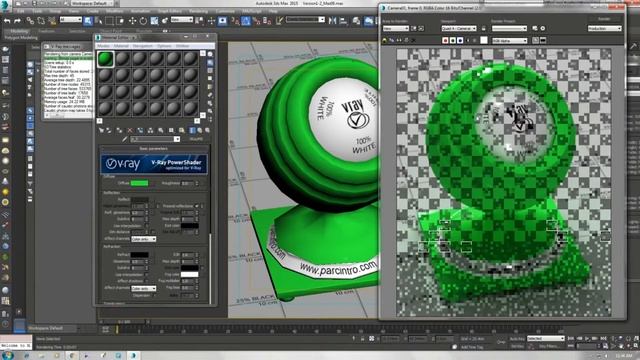Open the white Fog color swatch
Viewport: 640px width, 360px height.
pyautogui.click(x=189, y=274)
